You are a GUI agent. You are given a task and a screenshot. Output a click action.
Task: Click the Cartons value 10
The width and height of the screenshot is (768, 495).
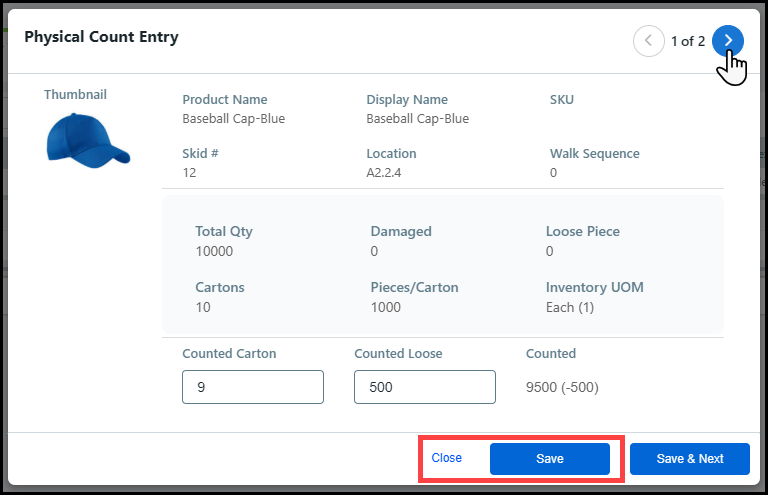coord(203,307)
